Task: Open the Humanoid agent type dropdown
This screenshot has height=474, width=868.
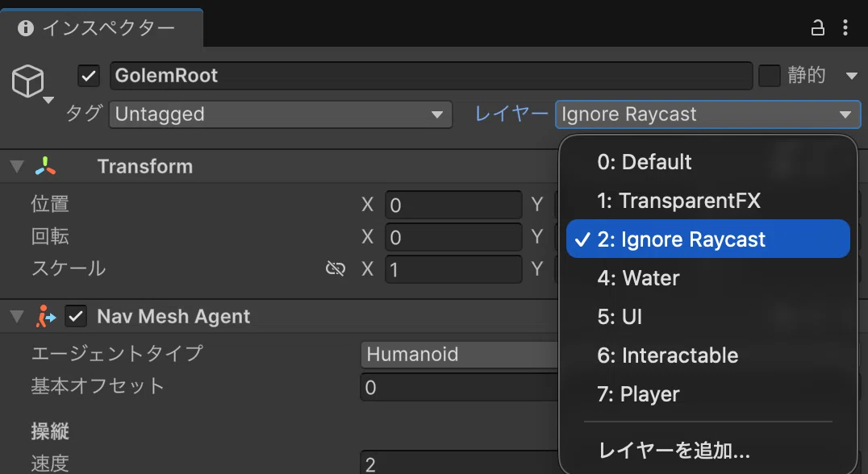Action: (x=460, y=355)
